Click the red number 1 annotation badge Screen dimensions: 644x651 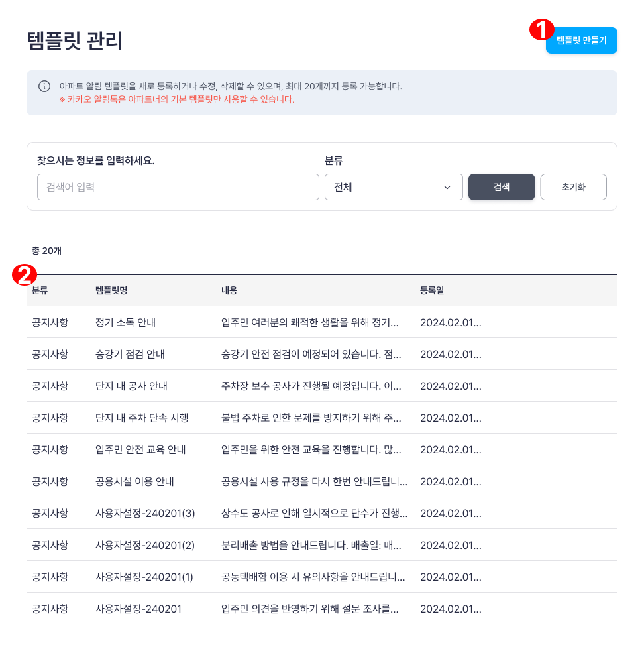click(x=541, y=29)
